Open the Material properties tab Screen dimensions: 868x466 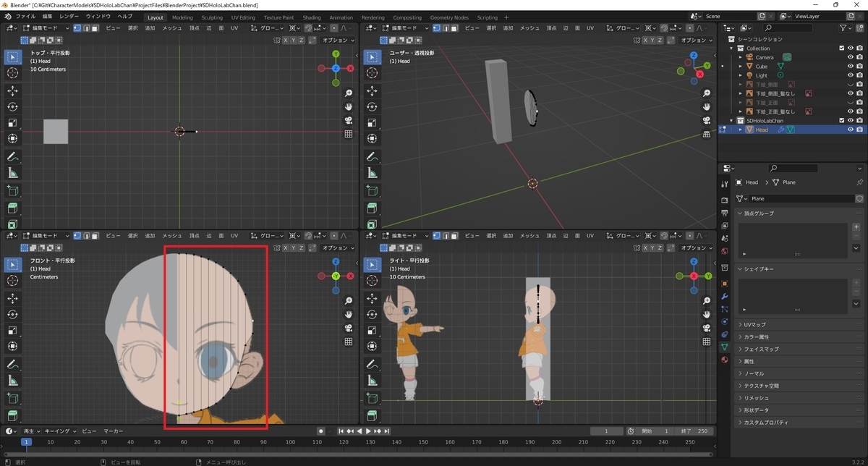tap(725, 359)
